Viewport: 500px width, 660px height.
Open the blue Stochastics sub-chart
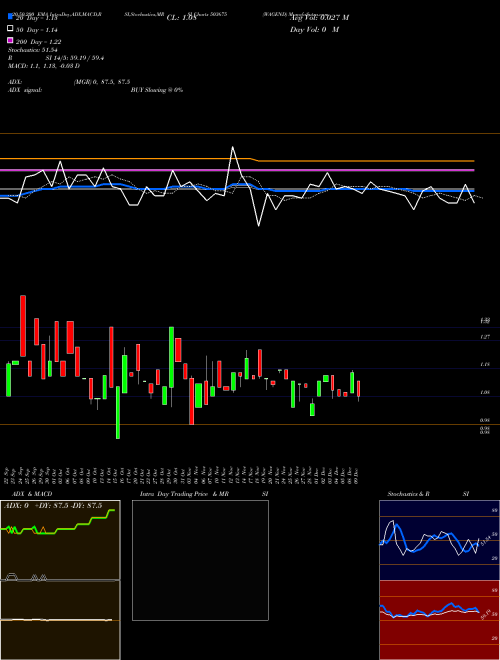pyautogui.click(x=439, y=540)
